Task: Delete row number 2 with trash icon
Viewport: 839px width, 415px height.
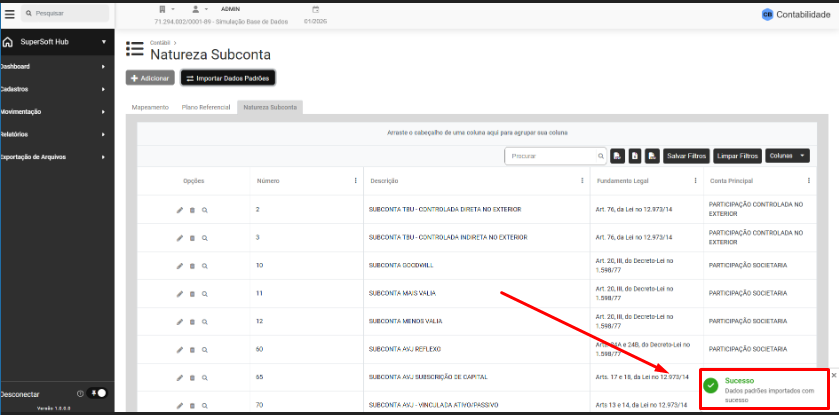Action: point(192,210)
